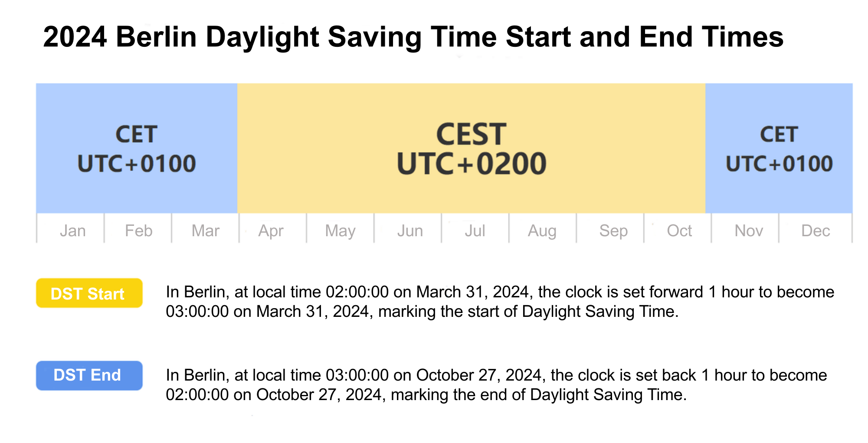This screenshot has width=868, height=443.
Task: Click the yellow DST Start badge
Action: 89,293
